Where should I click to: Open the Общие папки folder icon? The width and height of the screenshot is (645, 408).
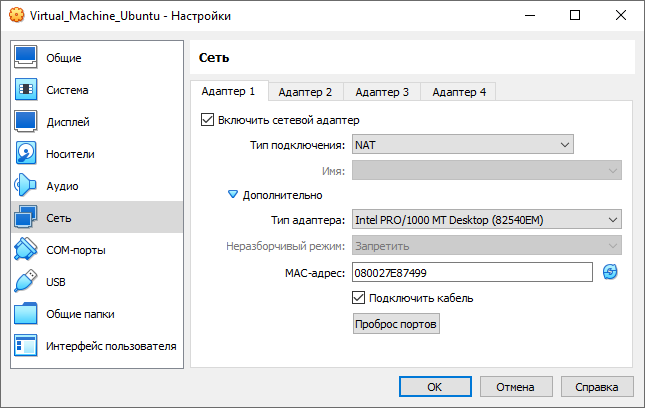pos(26,314)
